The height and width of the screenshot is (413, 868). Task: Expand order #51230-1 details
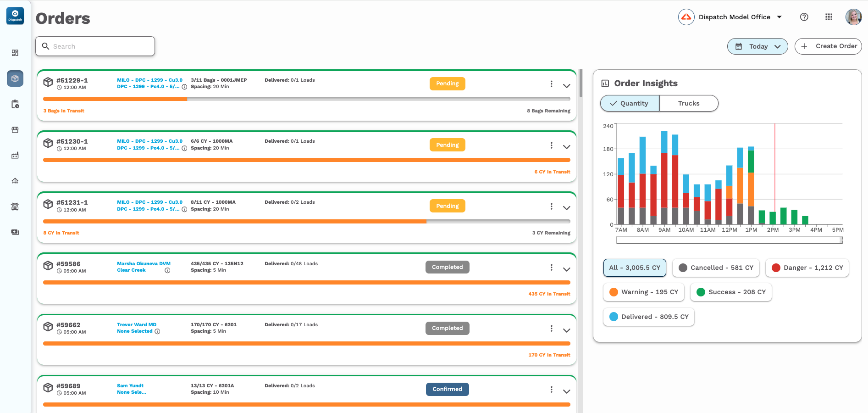[x=567, y=147]
